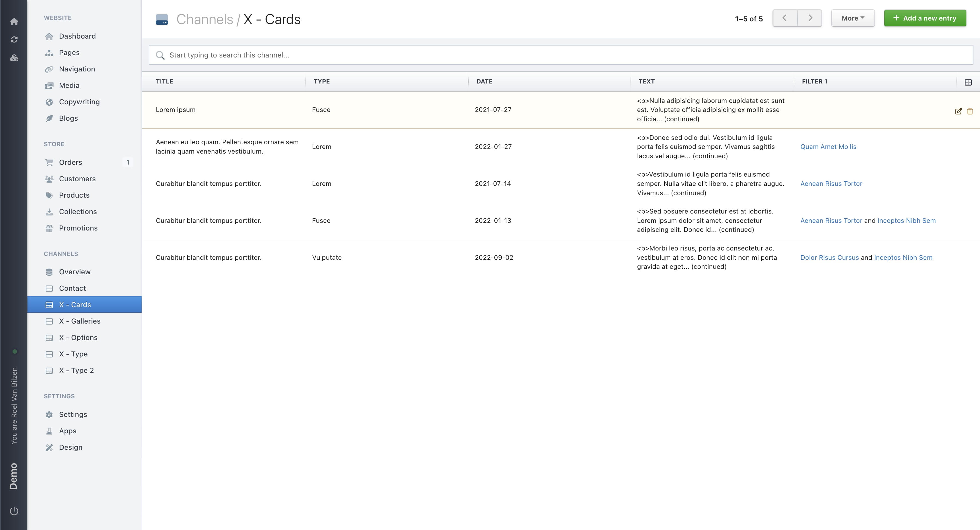Image resolution: width=980 pixels, height=530 pixels.
Task: Switch to the Customers section
Action: pos(77,178)
